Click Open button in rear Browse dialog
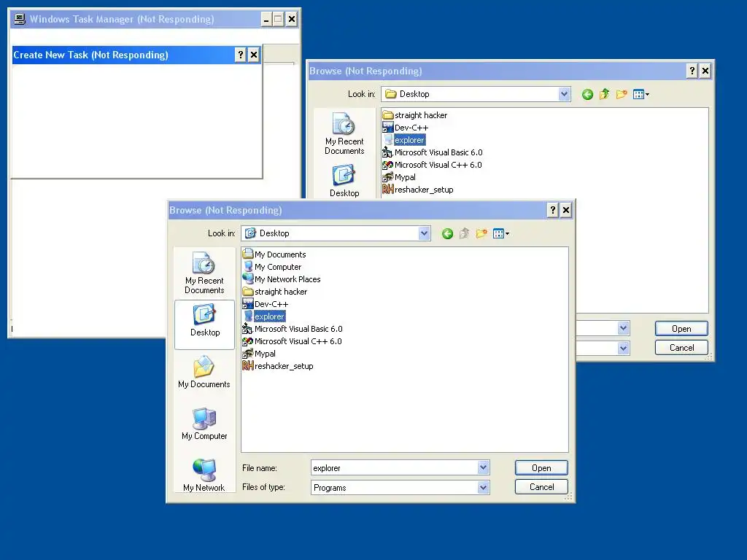 [681, 329]
